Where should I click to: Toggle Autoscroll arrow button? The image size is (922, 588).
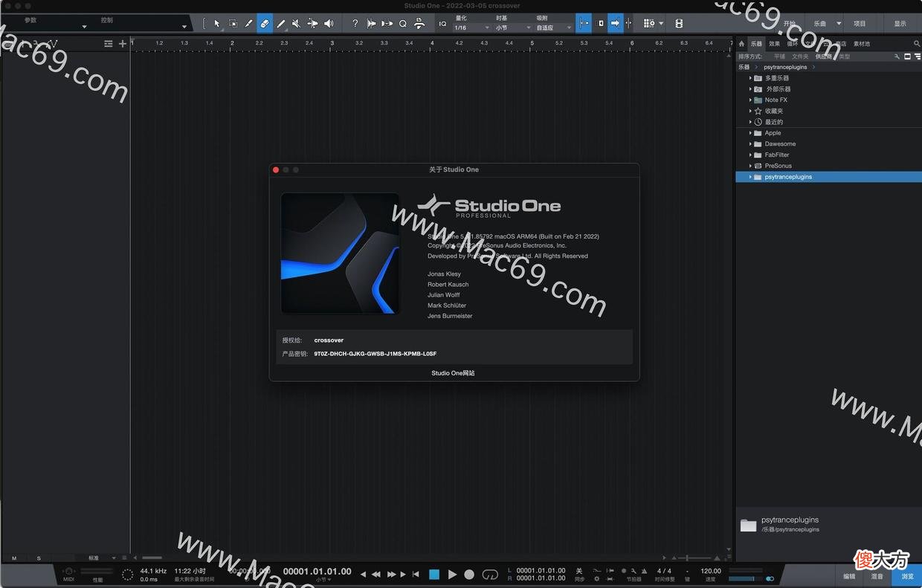coord(615,24)
